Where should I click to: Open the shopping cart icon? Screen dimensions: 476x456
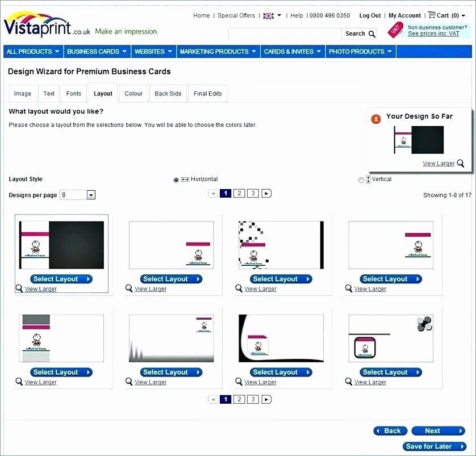click(x=432, y=15)
